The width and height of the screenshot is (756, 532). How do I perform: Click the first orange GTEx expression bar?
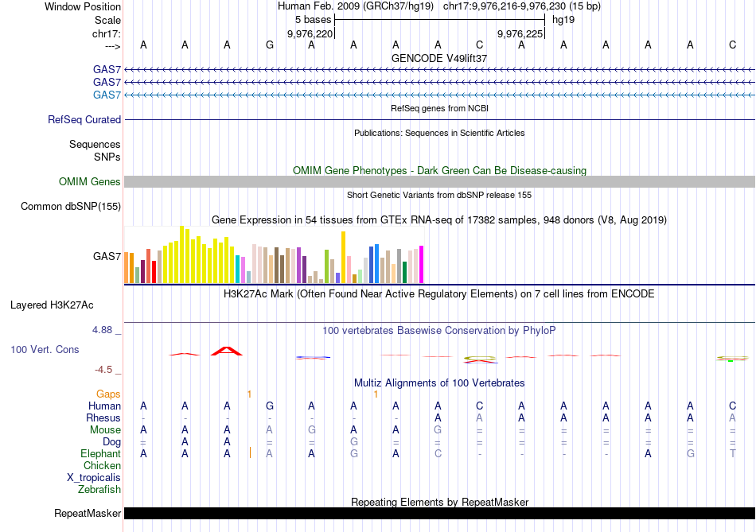127,267
